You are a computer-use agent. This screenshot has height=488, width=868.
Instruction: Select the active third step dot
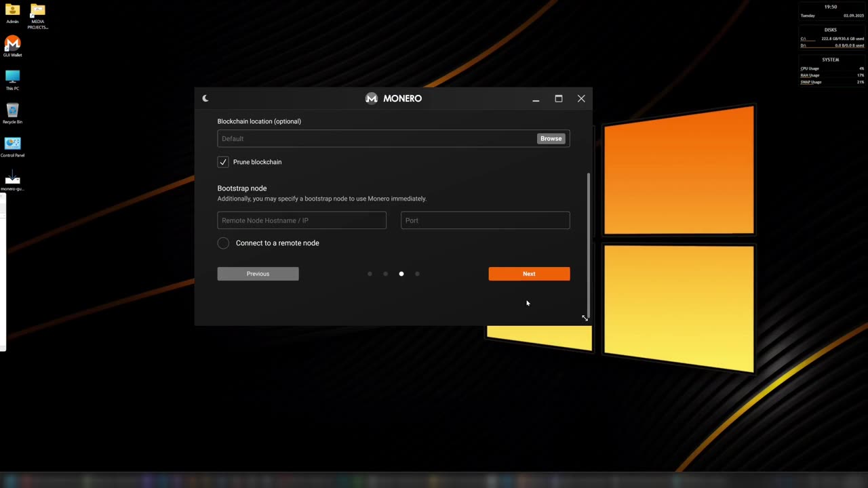[x=401, y=274]
